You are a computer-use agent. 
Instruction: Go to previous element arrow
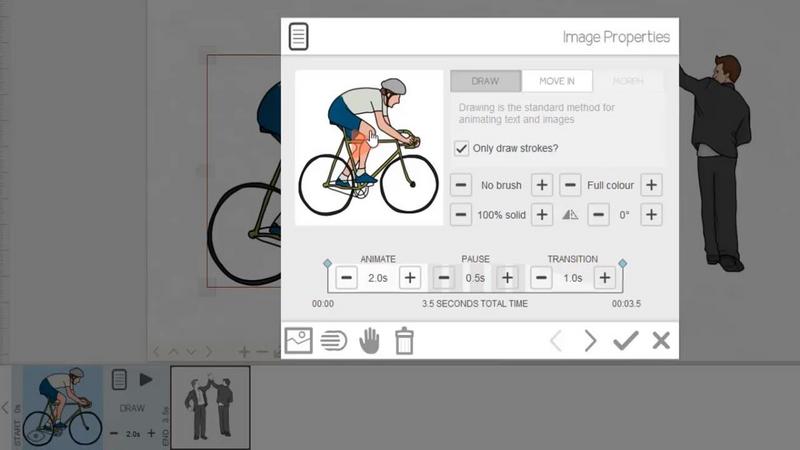[x=556, y=340]
